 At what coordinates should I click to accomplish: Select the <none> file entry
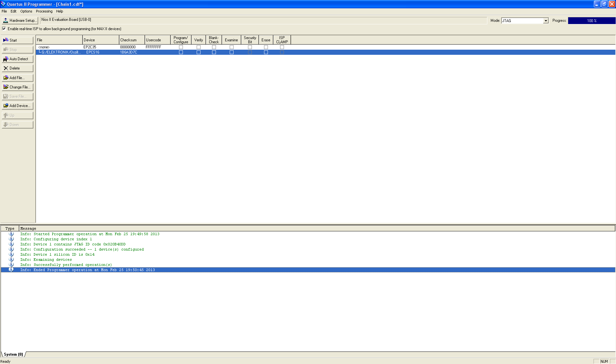(x=44, y=47)
